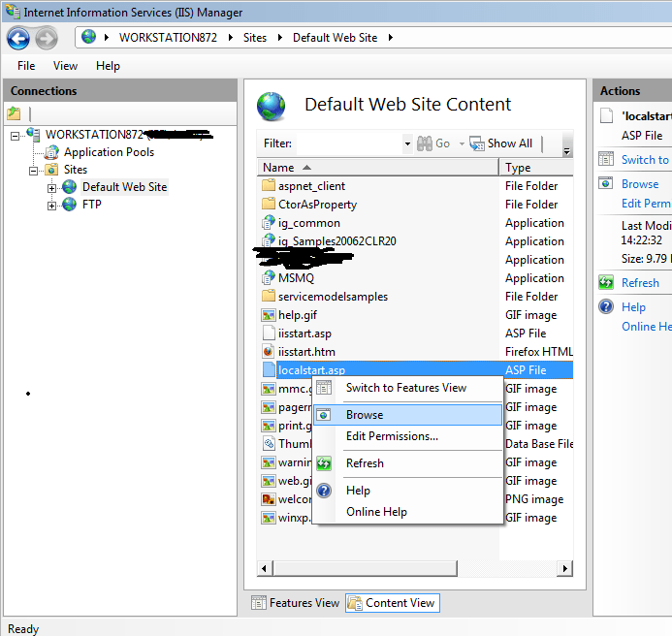Click the globe icon in address bar
Screen dimensions: 672x636
88,37
